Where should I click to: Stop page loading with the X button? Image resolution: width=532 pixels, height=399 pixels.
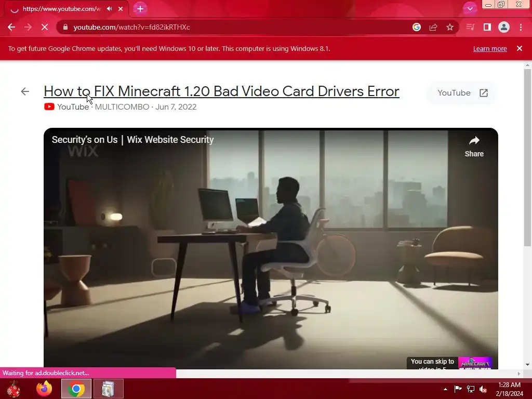[45, 27]
